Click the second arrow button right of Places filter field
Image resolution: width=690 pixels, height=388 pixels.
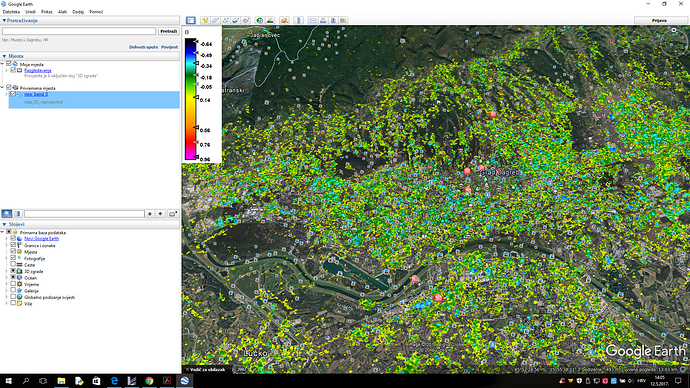click(160, 214)
